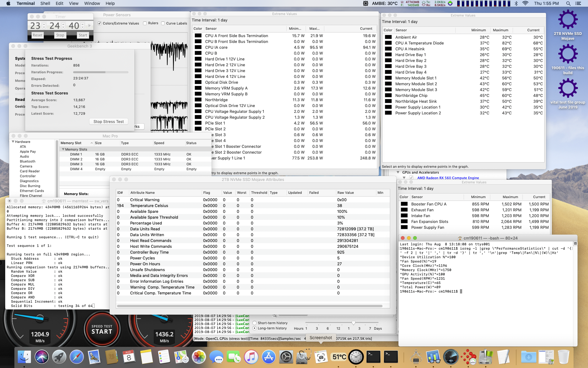Open the vital test file group desktop icon
588x368 pixels.
point(568,94)
